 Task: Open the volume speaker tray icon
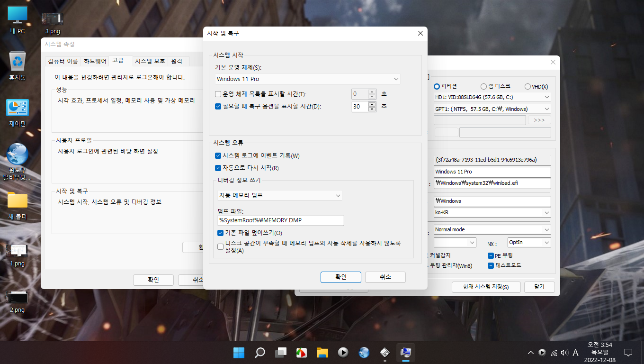pos(564,353)
